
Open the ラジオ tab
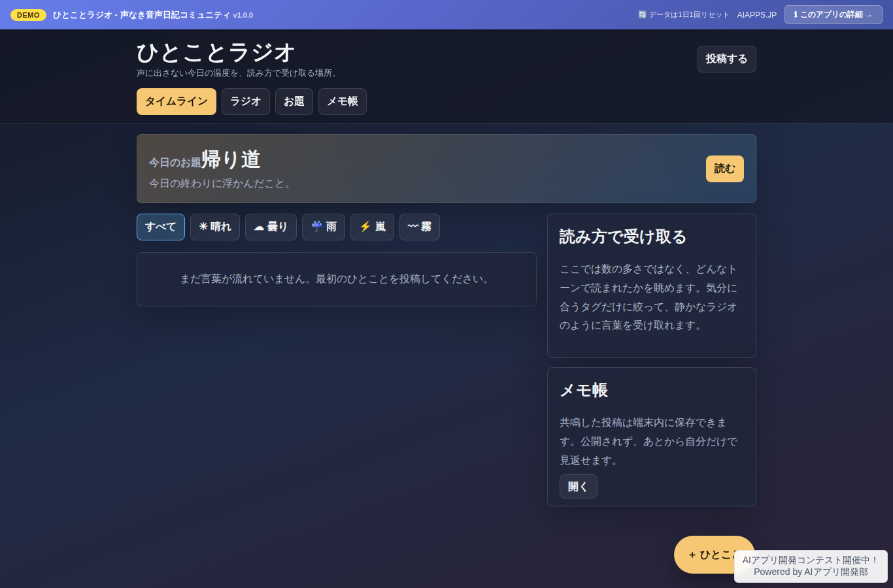click(246, 101)
